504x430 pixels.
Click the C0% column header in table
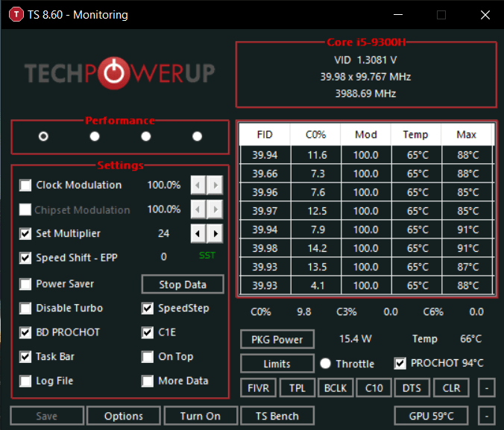pos(315,134)
